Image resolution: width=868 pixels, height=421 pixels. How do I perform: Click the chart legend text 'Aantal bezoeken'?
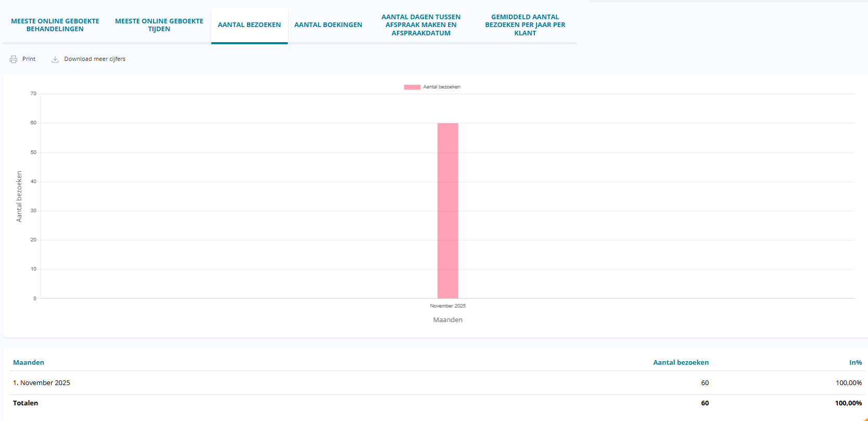[x=442, y=87]
